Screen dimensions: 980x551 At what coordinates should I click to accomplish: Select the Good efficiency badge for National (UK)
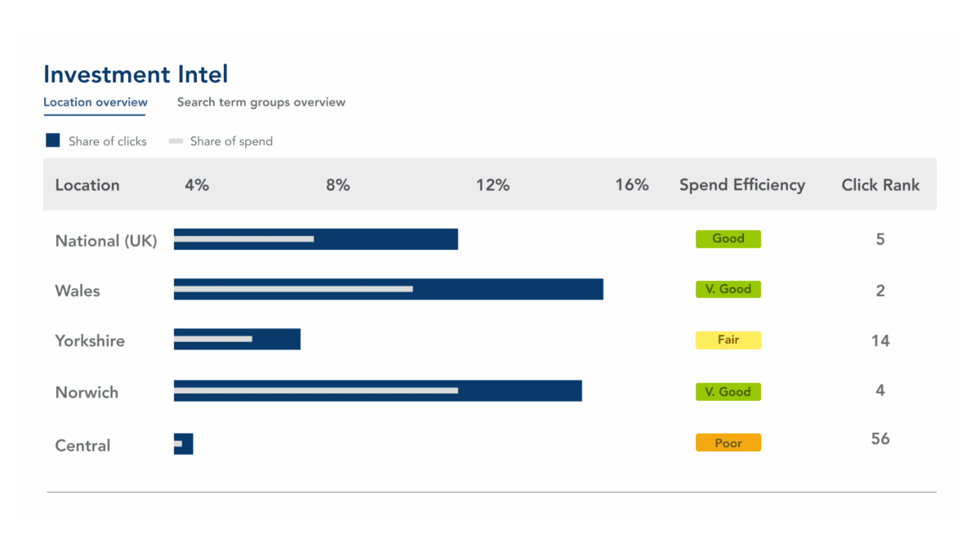pyautogui.click(x=728, y=238)
